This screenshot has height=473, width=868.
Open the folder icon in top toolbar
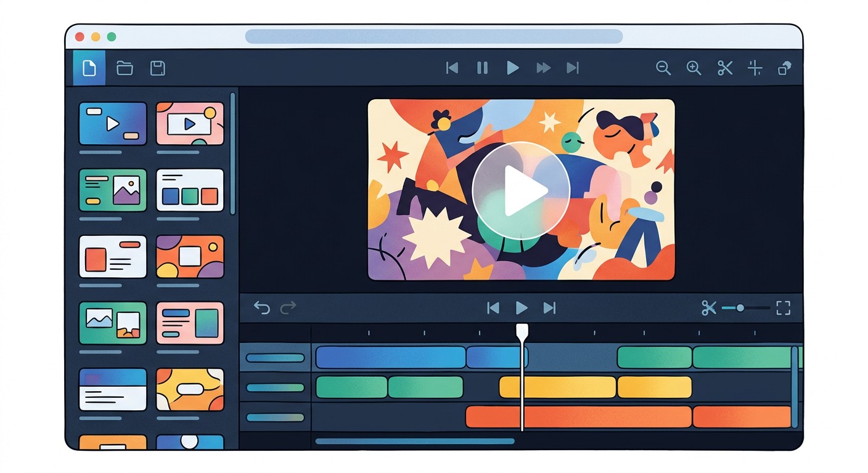tap(125, 68)
